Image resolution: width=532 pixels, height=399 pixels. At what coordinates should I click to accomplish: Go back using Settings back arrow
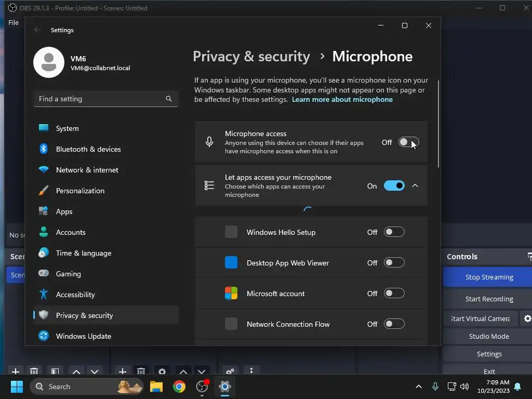click(37, 30)
